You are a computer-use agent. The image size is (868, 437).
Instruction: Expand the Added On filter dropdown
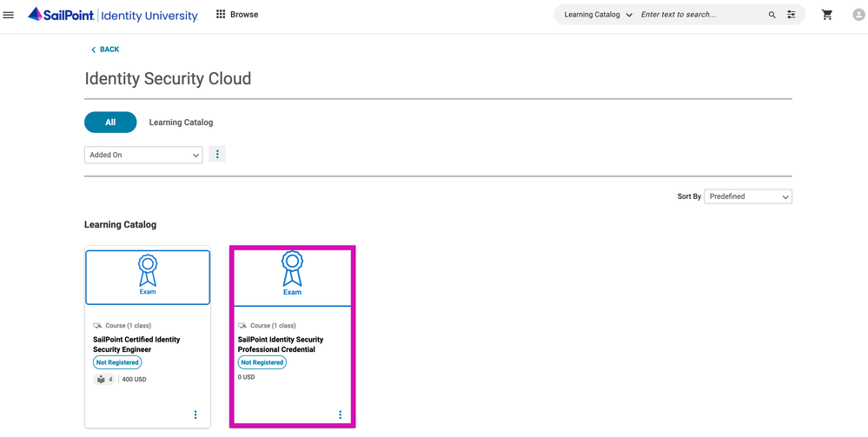point(143,155)
